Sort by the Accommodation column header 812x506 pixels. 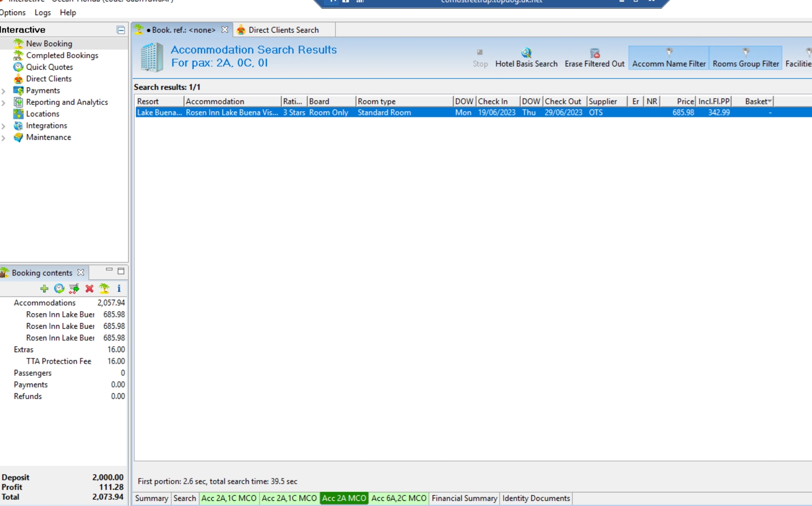(232, 101)
